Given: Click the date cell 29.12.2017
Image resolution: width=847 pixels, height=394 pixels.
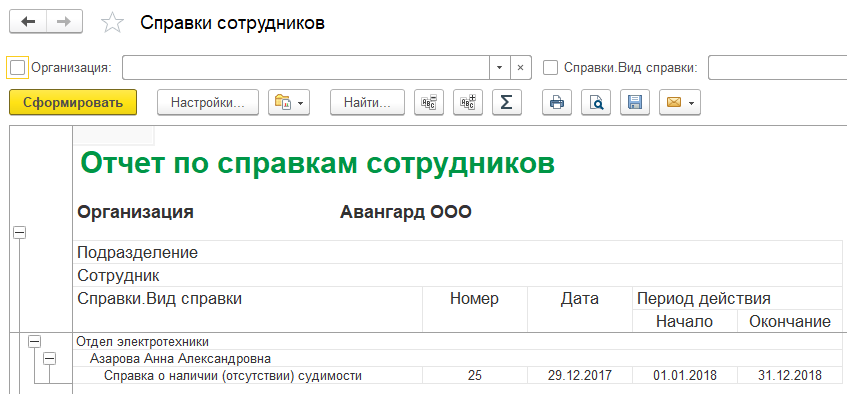Looking at the screenshot, I should click(x=580, y=376).
